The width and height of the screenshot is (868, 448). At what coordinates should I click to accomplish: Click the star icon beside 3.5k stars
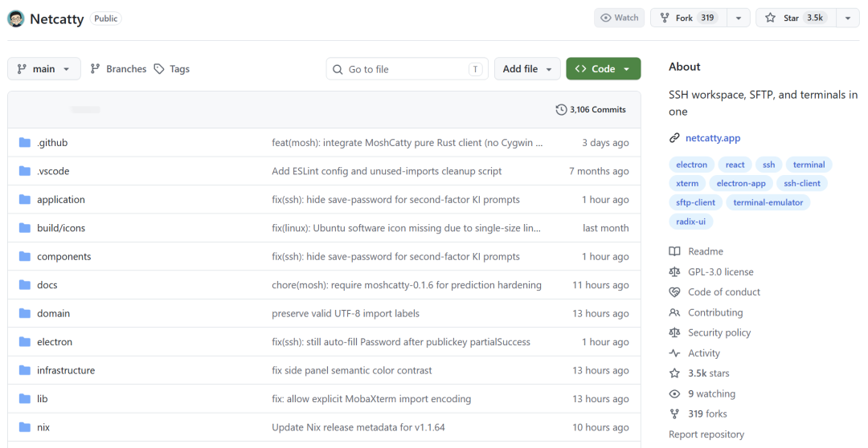(674, 373)
